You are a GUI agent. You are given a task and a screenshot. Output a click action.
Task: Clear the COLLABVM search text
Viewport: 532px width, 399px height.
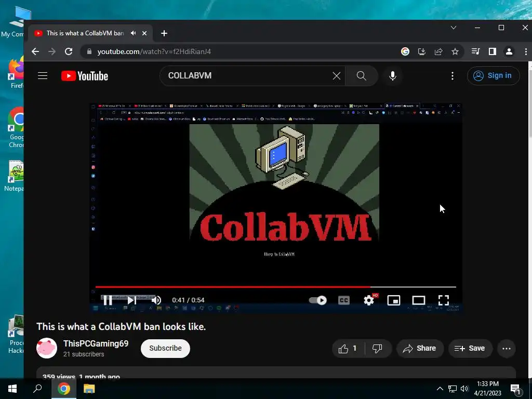pyautogui.click(x=336, y=76)
